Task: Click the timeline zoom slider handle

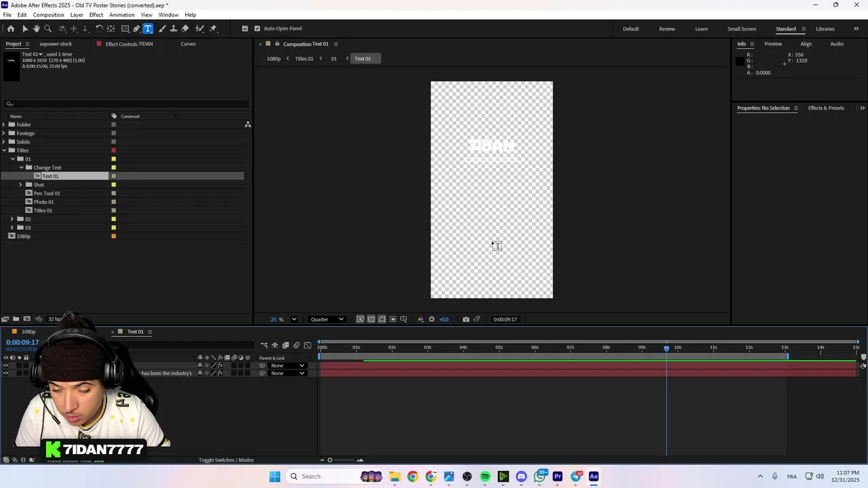Action: point(330,460)
